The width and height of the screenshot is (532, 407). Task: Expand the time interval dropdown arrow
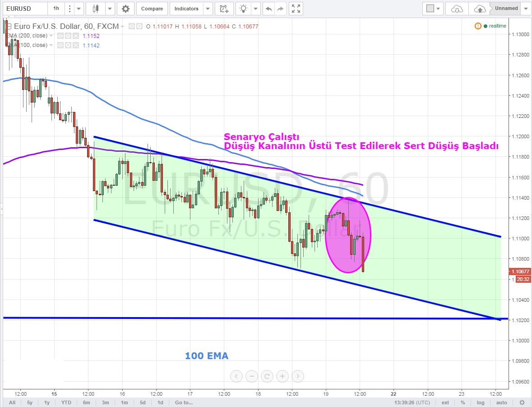pyautogui.click(x=79, y=9)
